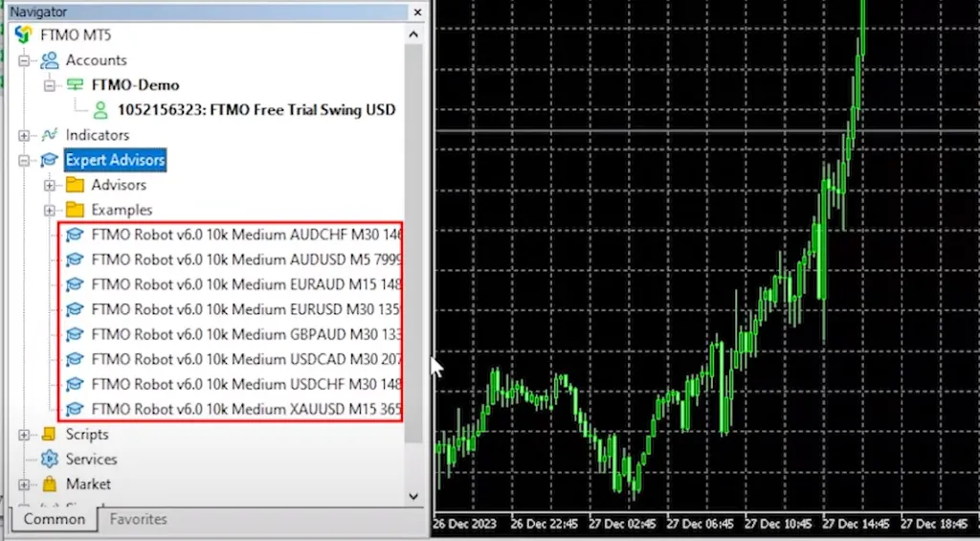Click the GBPAUD M30 robot's expert icon
Image resolution: width=980 pixels, height=541 pixels.
[x=75, y=334]
